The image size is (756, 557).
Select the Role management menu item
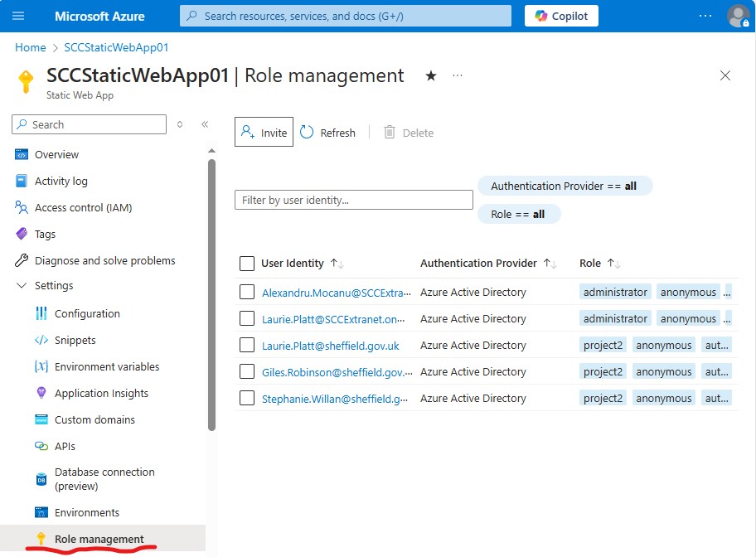[x=103, y=539]
